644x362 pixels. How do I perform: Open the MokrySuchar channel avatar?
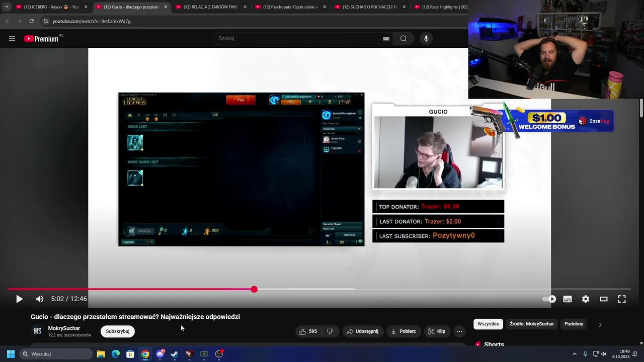click(37, 331)
